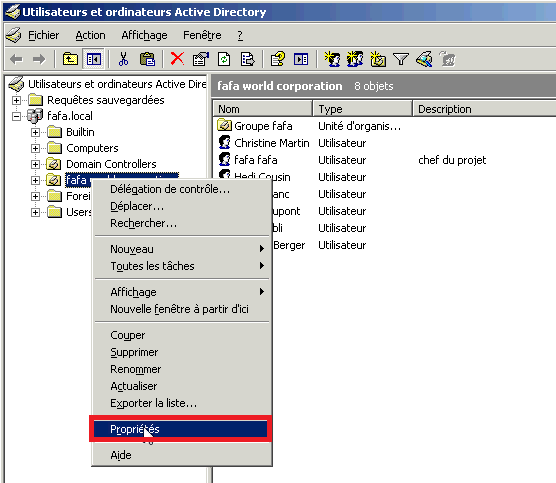Select Nouvelle fenêtre à partir d'ici
This screenshot has width=556, height=483.
(x=182, y=309)
